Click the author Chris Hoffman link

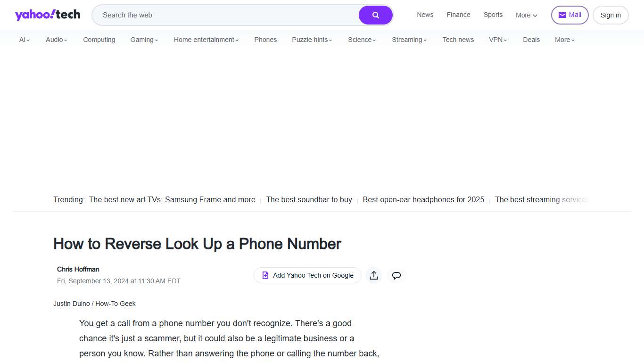pyautogui.click(x=78, y=269)
